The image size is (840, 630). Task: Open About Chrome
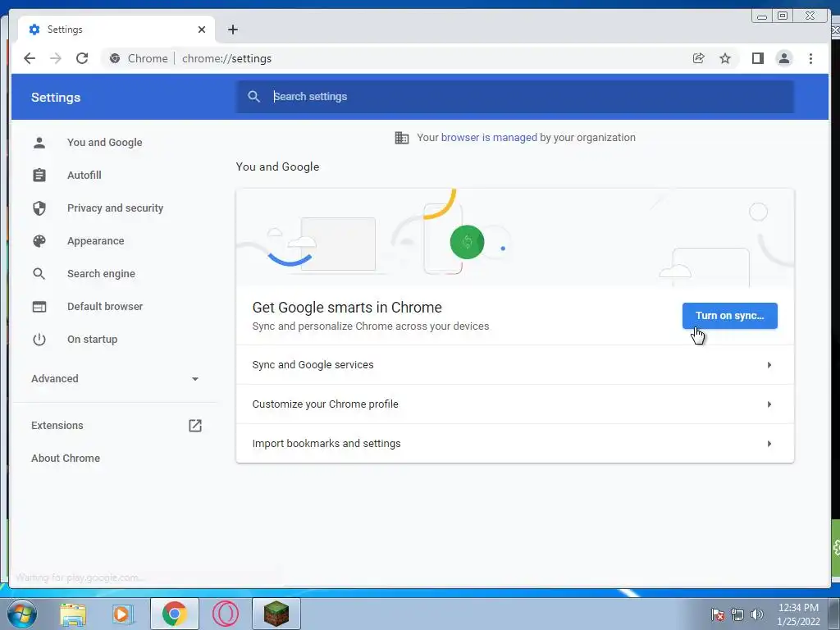coord(66,458)
